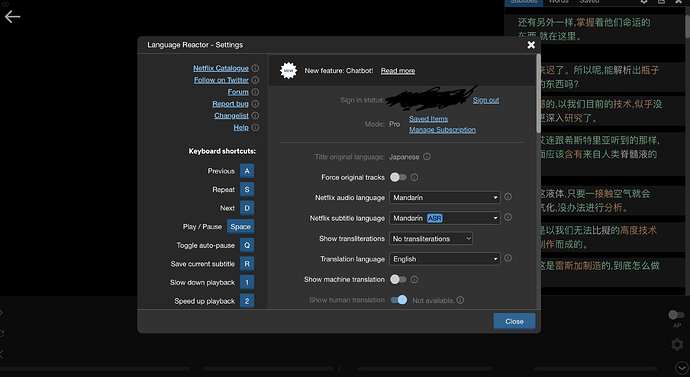The height and width of the screenshot is (377, 690).
Task: Show info next to Not available
Action: pyautogui.click(x=460, y=300)
